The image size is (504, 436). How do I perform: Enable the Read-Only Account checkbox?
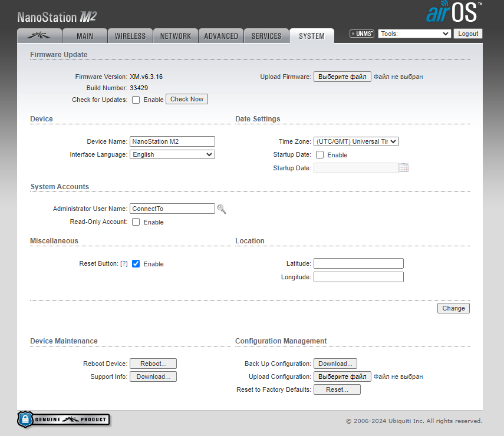click(x=136, y=222)
